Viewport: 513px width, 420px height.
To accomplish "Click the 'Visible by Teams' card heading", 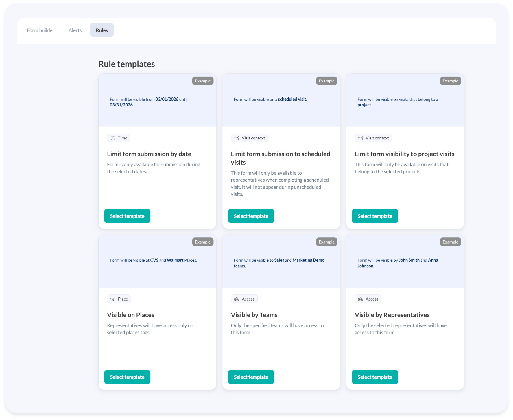I will tap(254, 315).
